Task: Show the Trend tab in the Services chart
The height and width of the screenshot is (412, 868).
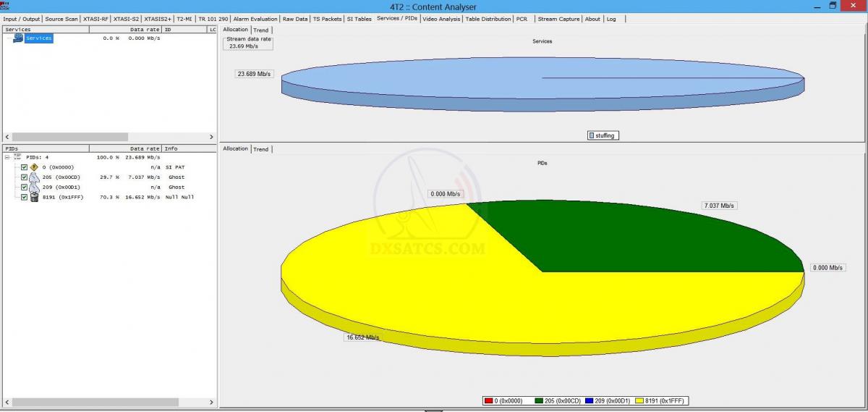Action: pos(260,30)
